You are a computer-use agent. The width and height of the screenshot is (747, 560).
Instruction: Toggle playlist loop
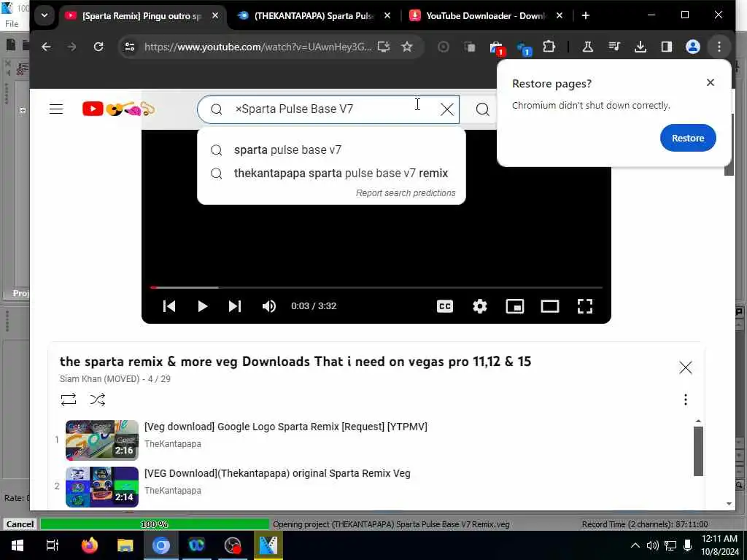click(69, 400)
